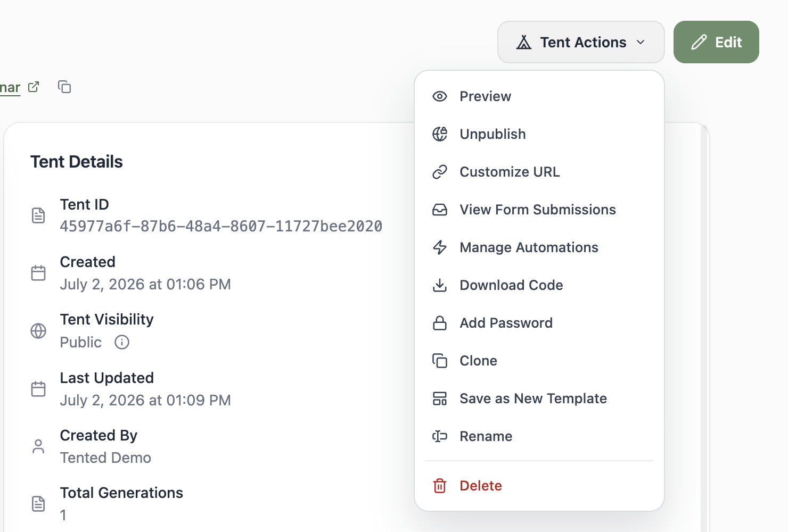Click the info icon next to Public

(x=122, y=342)
